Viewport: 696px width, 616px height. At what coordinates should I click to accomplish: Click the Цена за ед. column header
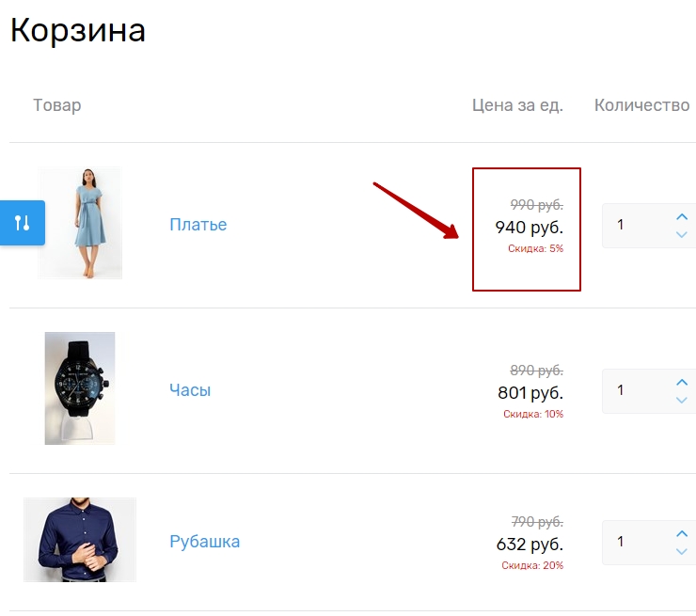[517, 105]
